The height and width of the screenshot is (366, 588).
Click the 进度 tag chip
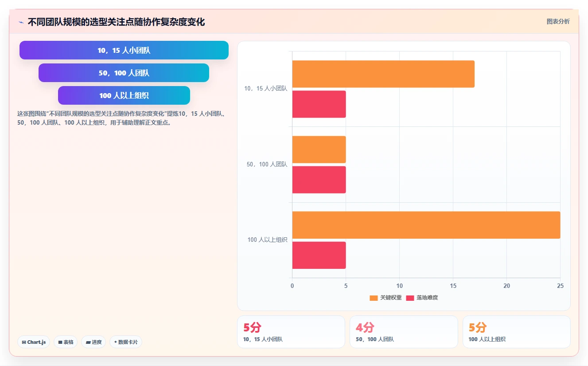pyautogui.click(x=93, y=342)
